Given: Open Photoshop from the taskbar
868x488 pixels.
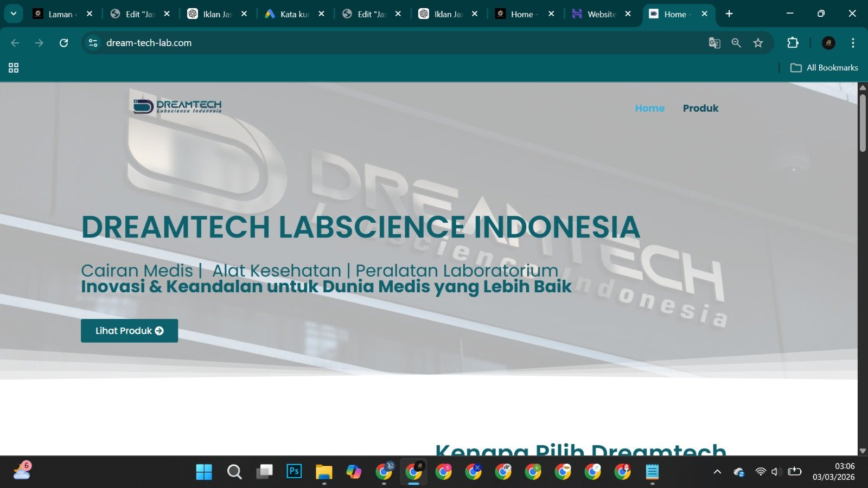Looking at the screenshot, I should click(x=294, y=471).
